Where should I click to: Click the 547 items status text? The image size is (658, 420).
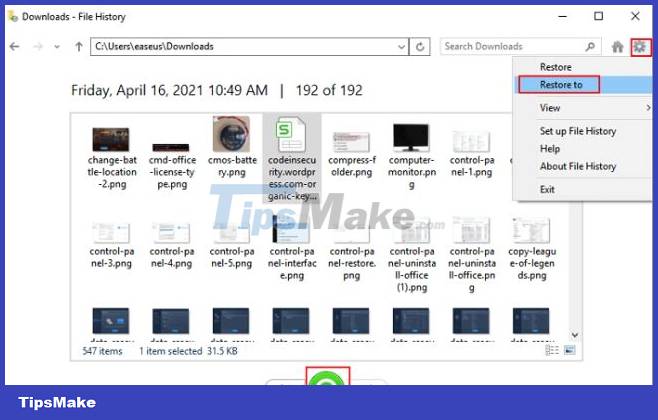coord(102,351)
